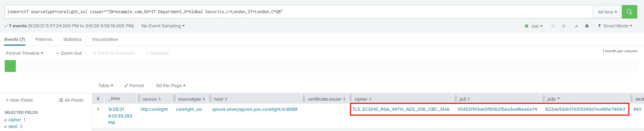
Task: Sort by the _time column
Action: 114,99
